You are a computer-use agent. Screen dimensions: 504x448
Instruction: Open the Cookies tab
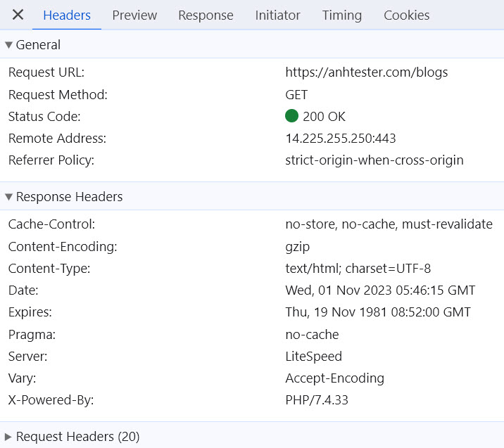tap(406, 15)
